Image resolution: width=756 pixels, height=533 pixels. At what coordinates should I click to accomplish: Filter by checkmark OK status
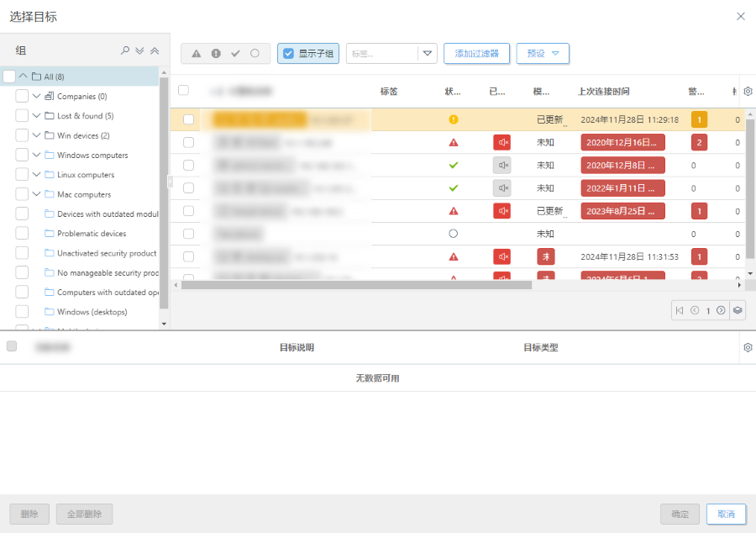coord(235,54)
